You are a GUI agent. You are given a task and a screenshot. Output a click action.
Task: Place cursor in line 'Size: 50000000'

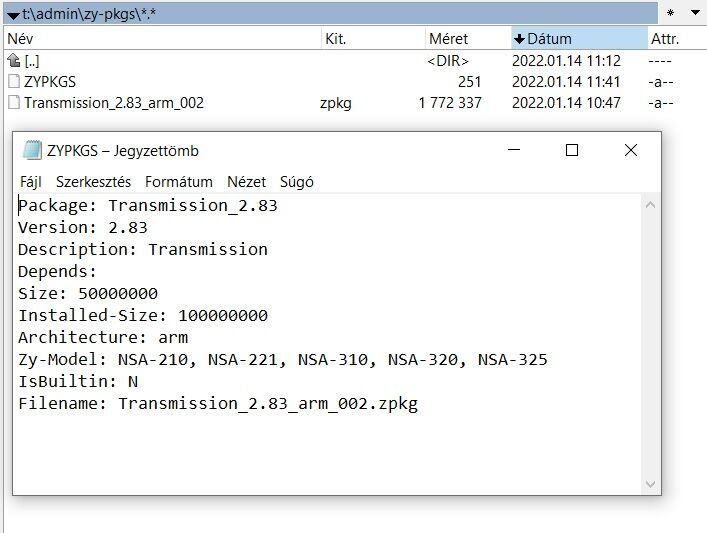click(88, 294)
